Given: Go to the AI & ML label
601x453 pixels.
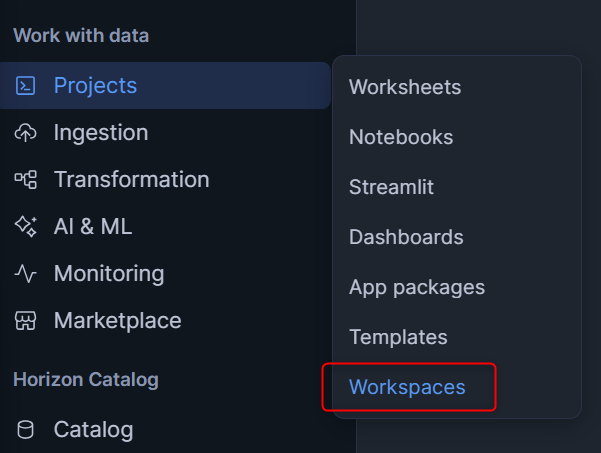Looking at the screenshot, I should [x=93, y=227].
